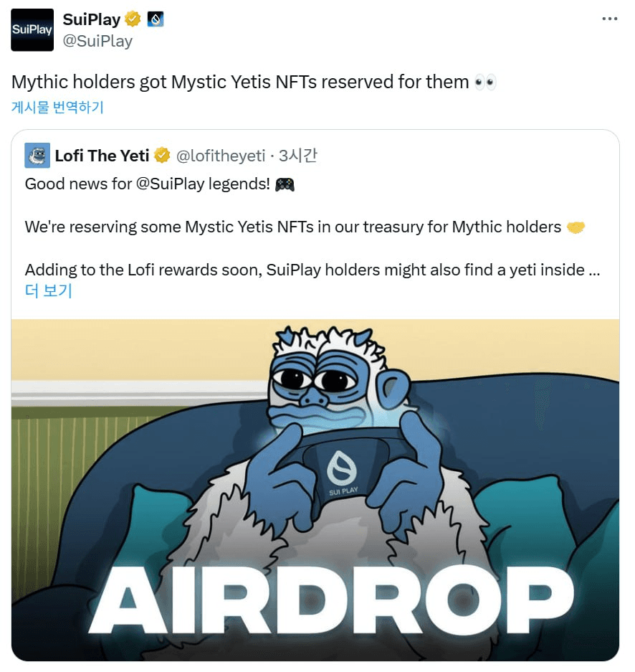
Task: Follow the @SuiPlay mention in quoted post
Action: point(170,184)
